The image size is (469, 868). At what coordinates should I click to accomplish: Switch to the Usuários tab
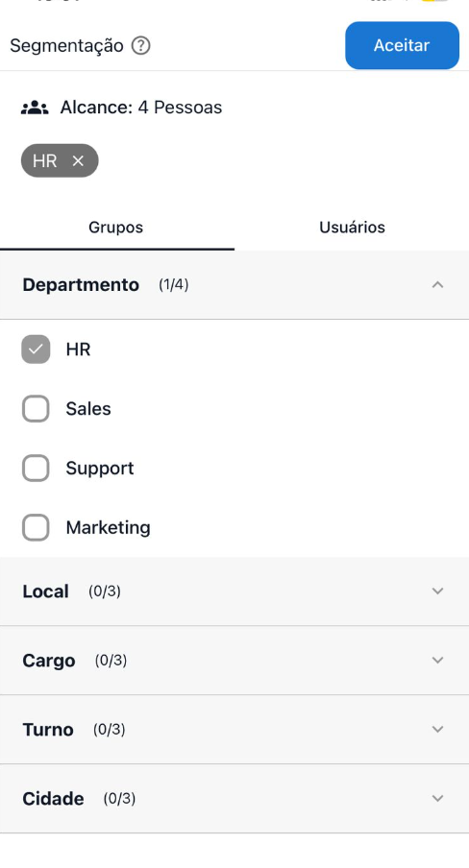(352, 228)
